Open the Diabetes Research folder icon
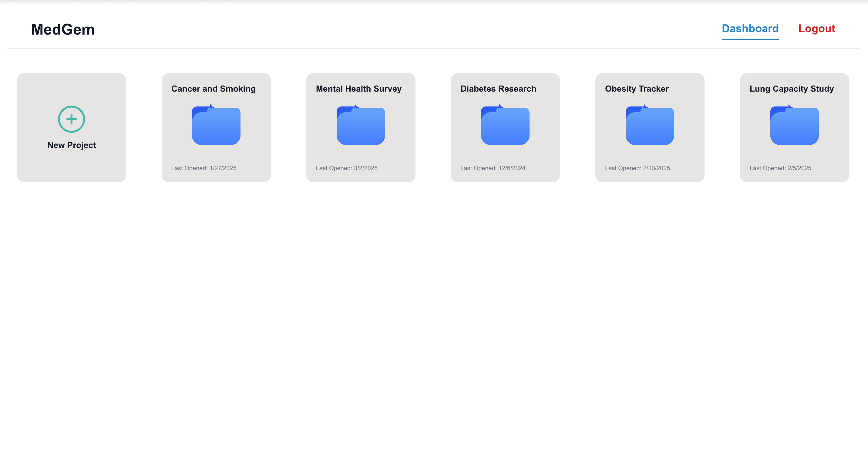This screenshot has height=455, width=868. pyautogui.click(x=505, y=125)
